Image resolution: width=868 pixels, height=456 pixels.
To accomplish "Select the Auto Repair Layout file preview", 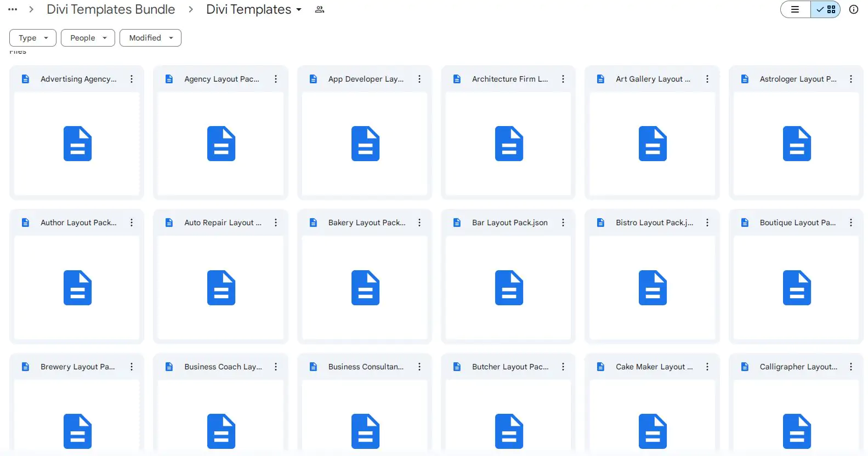I will click(x=221, y=287).
